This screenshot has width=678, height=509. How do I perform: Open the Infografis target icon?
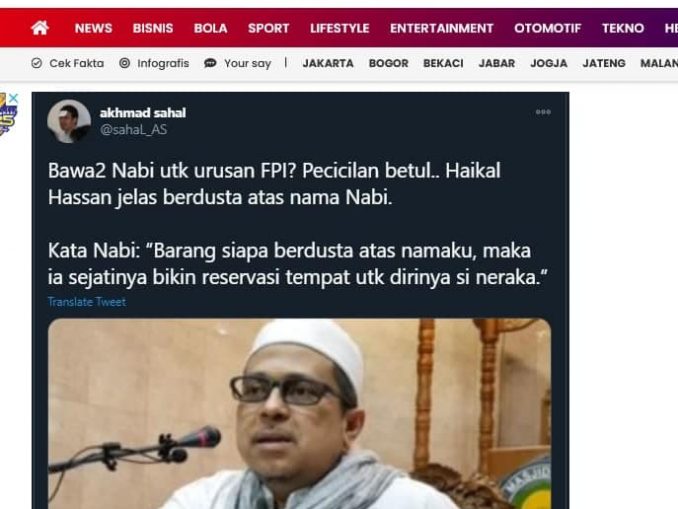[x=125, y=63]
